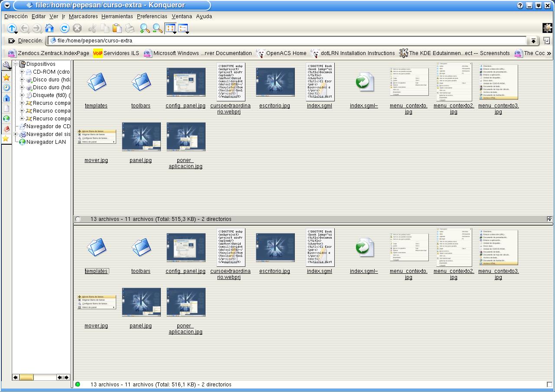Expand the CD-ROM tree node

[23, 72]
